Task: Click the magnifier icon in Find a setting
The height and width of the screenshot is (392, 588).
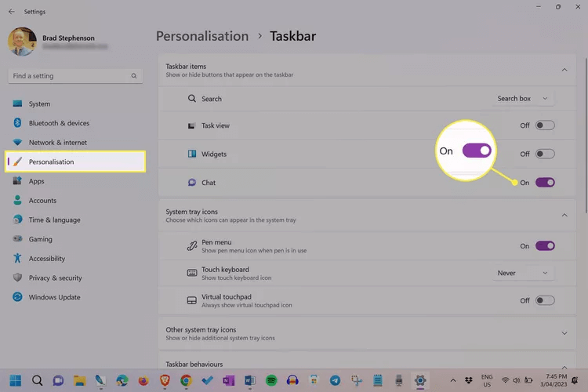Action: [x=134, y=76]
